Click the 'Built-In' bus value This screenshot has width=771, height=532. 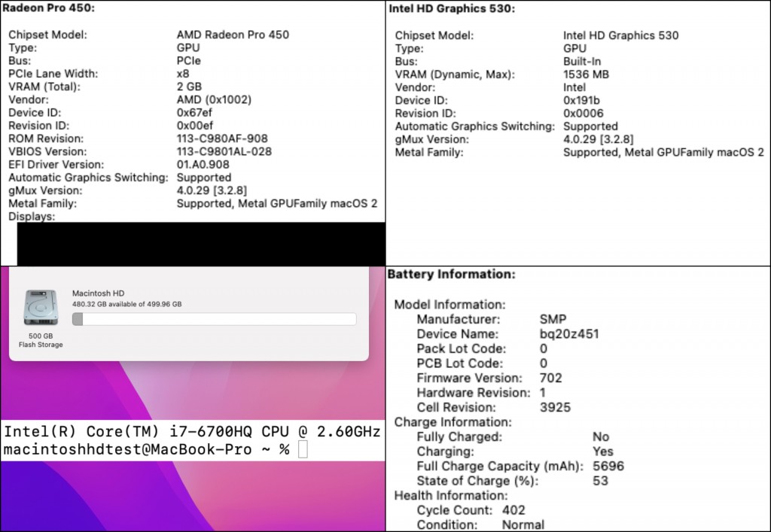tap(582, 62)
